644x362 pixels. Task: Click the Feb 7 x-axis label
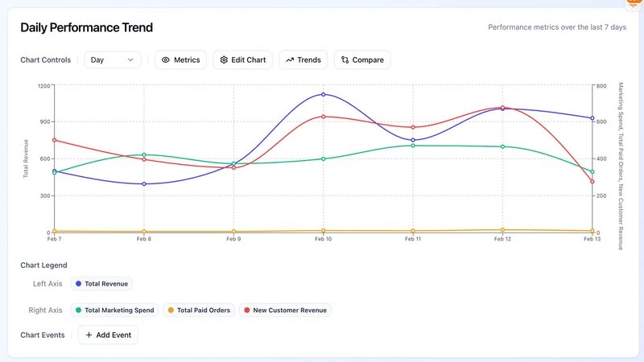[54, 239]
